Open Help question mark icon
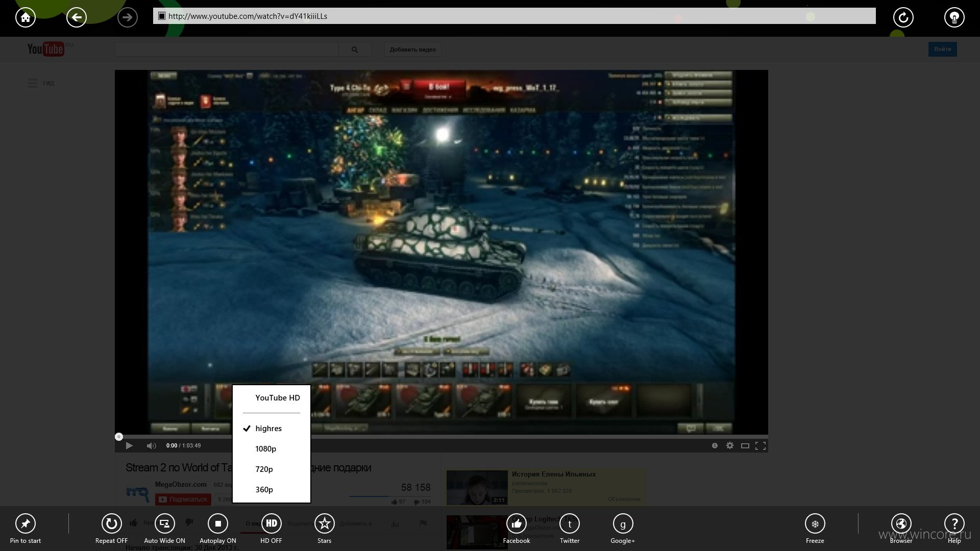Screen dimensions: 980x551 coord(954,529)
